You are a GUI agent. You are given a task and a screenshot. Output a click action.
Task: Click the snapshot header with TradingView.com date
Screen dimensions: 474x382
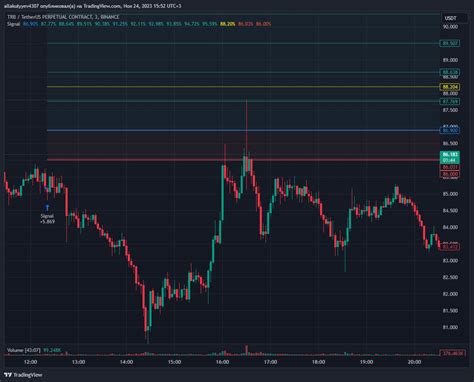coord(93,6)
